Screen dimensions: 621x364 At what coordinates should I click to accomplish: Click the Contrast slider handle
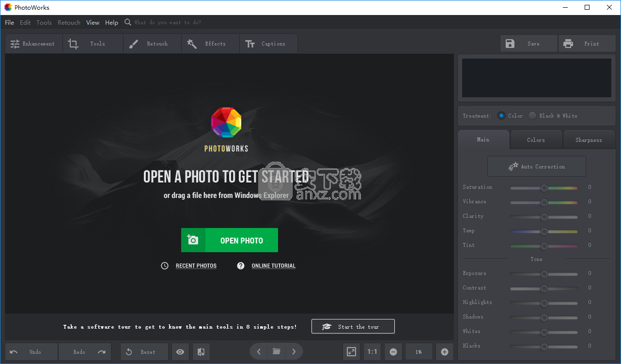pyautogui.click(x=544, y=288)
